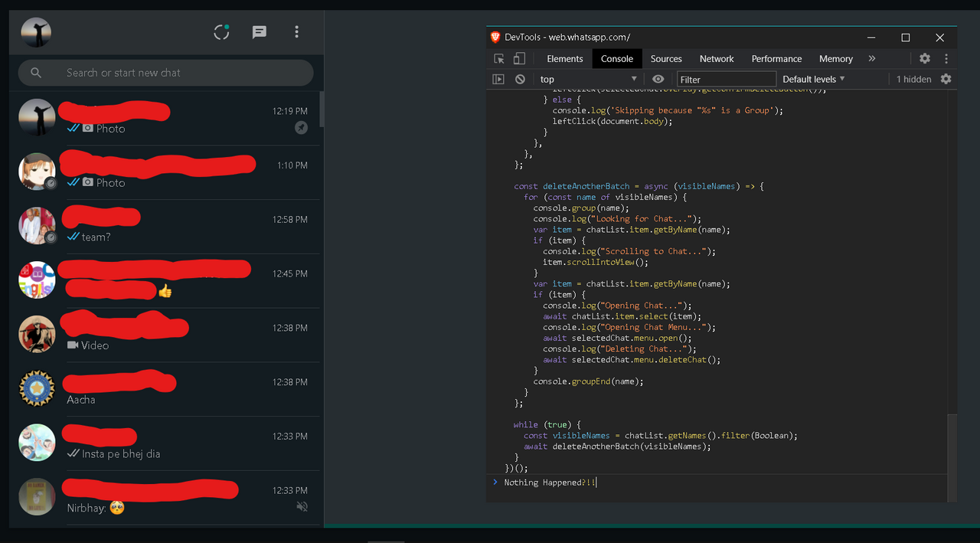Click avatar of the 12:58 PM chat

(37, 226)
